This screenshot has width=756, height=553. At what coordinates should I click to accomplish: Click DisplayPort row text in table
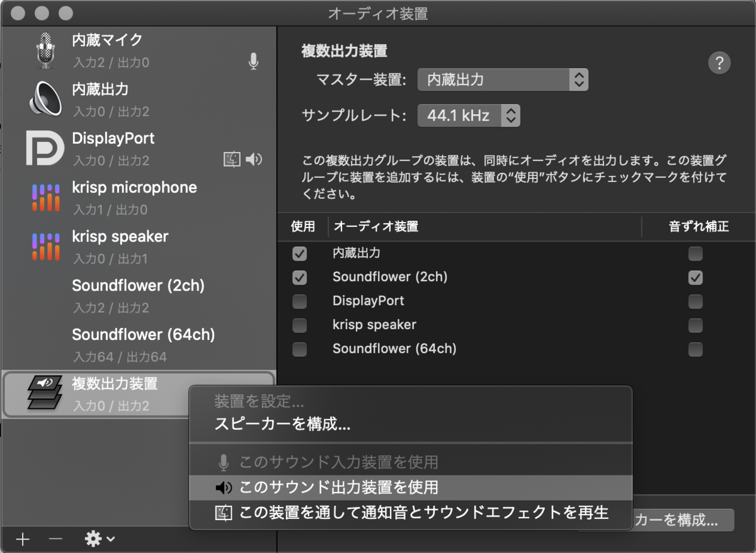pyautogui.click(x=369, y=301)
